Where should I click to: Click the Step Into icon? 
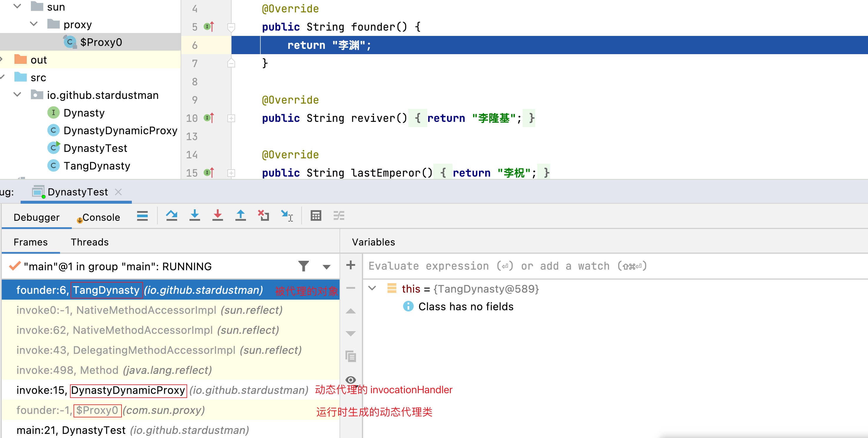click(194, 215)
